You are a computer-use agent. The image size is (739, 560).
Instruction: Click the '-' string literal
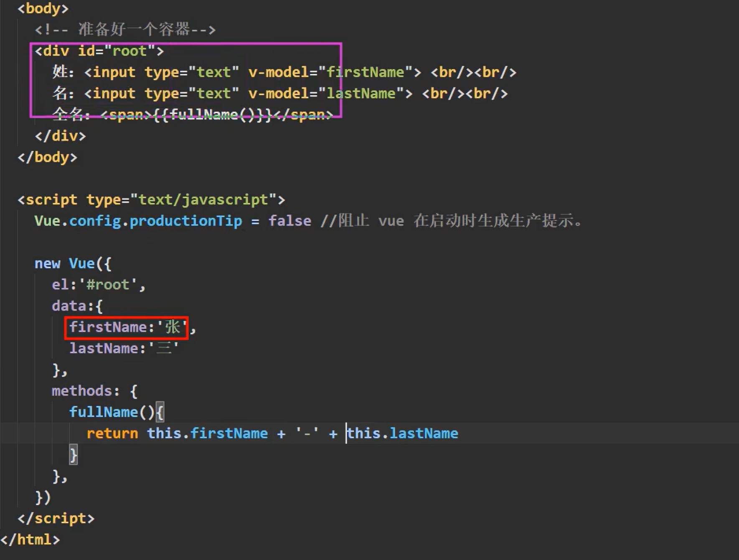[307, 433]
